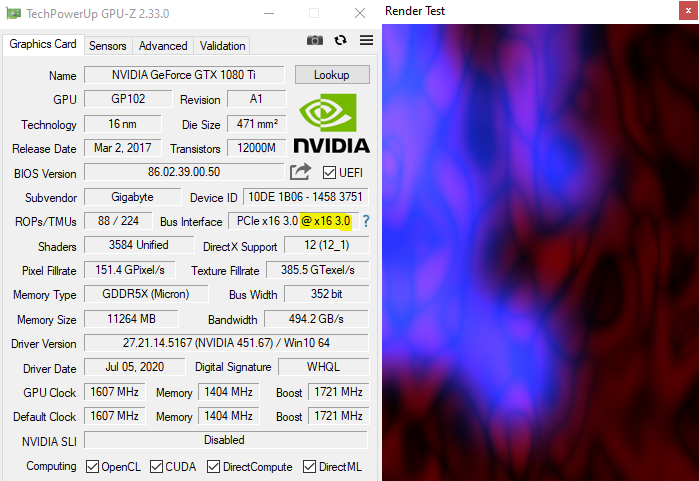This screenshot has width=699, height=481.
Task: Click the Technology value 16 nm
Action: point(123,123)
